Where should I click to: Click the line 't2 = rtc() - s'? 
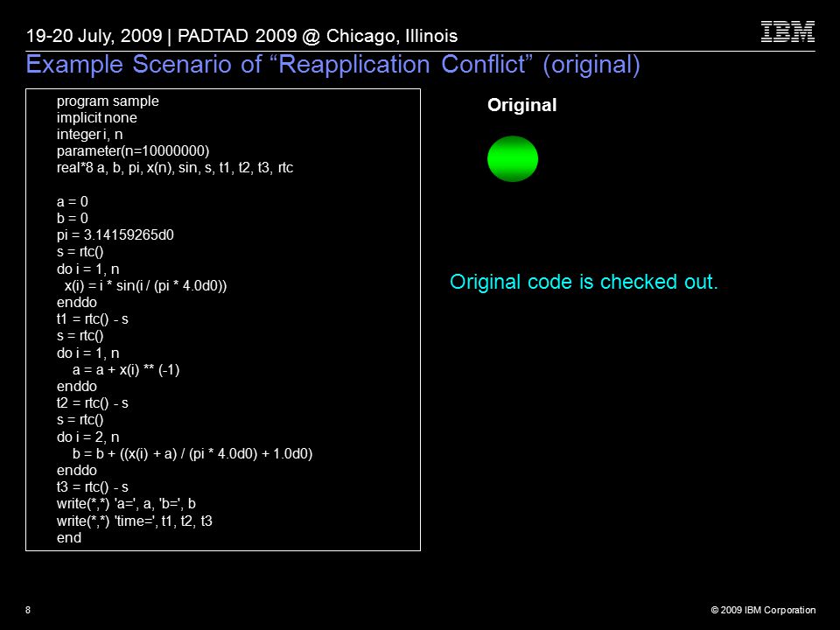pos(92,402)
